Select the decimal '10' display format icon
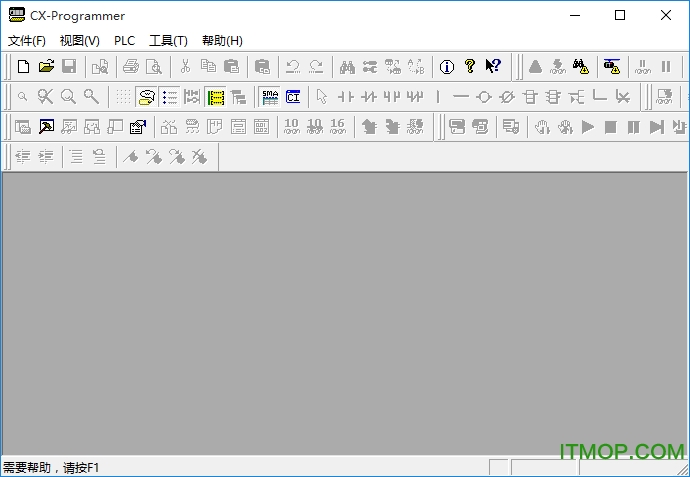The height and width of the screenshot is (477, 690). click(291, 127)
